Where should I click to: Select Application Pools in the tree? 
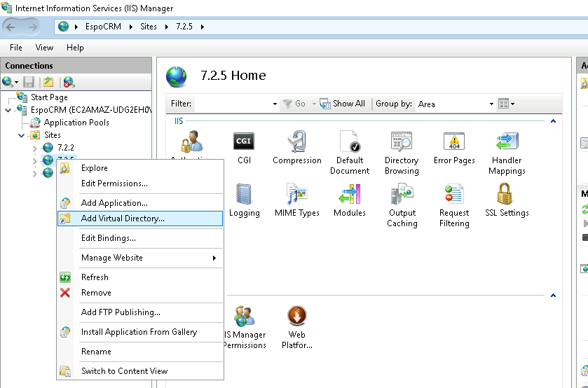pyautogui.click(x=76, y=123)
